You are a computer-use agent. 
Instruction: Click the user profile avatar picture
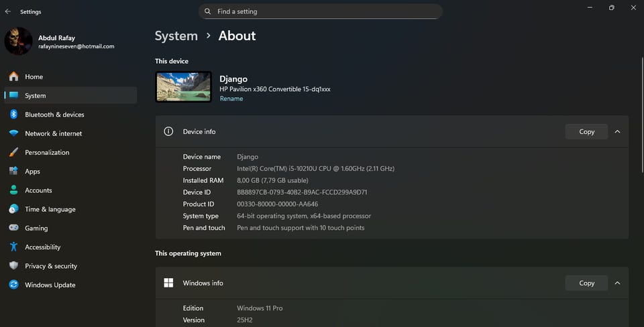point(19,41)
